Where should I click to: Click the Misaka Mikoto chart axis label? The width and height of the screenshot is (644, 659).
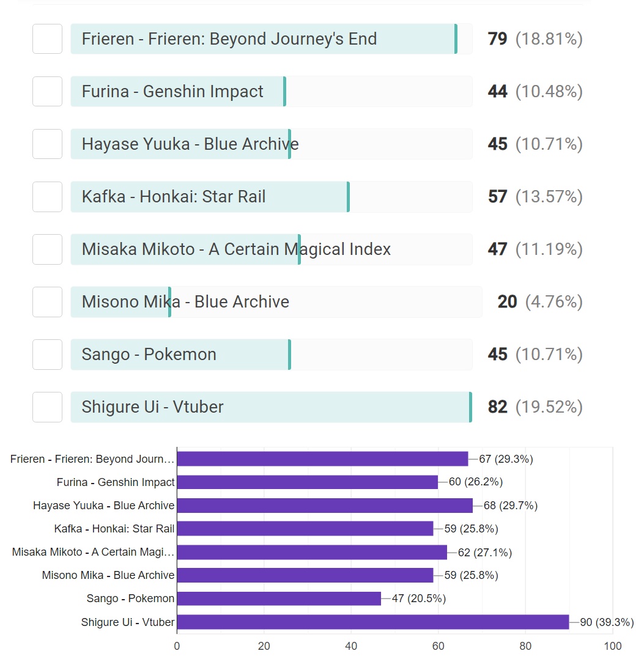click(93, 552)
